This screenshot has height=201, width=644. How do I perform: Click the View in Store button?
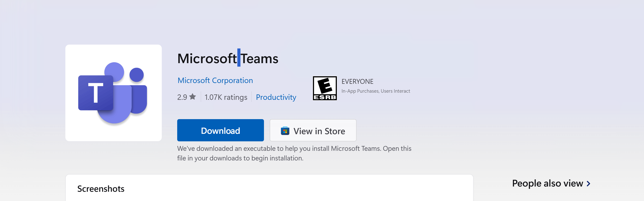coord(313,130)
